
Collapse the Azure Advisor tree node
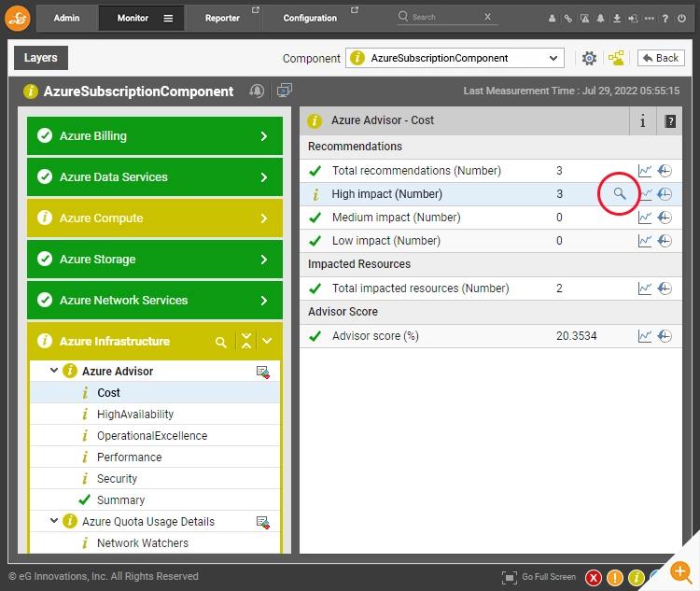pyautogui.click(x=54, y=371)
